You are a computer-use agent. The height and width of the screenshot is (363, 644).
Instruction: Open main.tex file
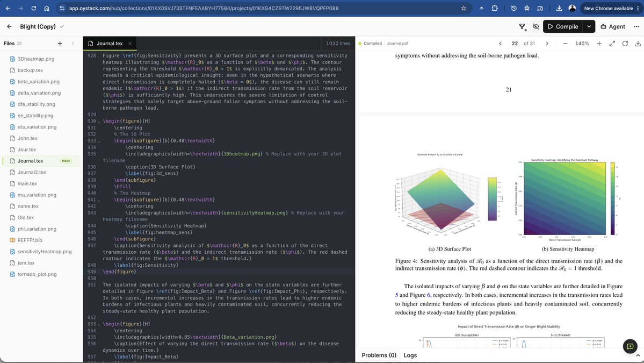(27, 183)
